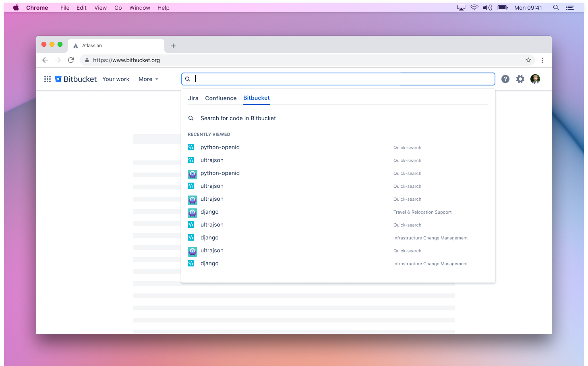Switch to the Confluence search tab
Viewport: 588px width, 366px height.
pos(221,98)
